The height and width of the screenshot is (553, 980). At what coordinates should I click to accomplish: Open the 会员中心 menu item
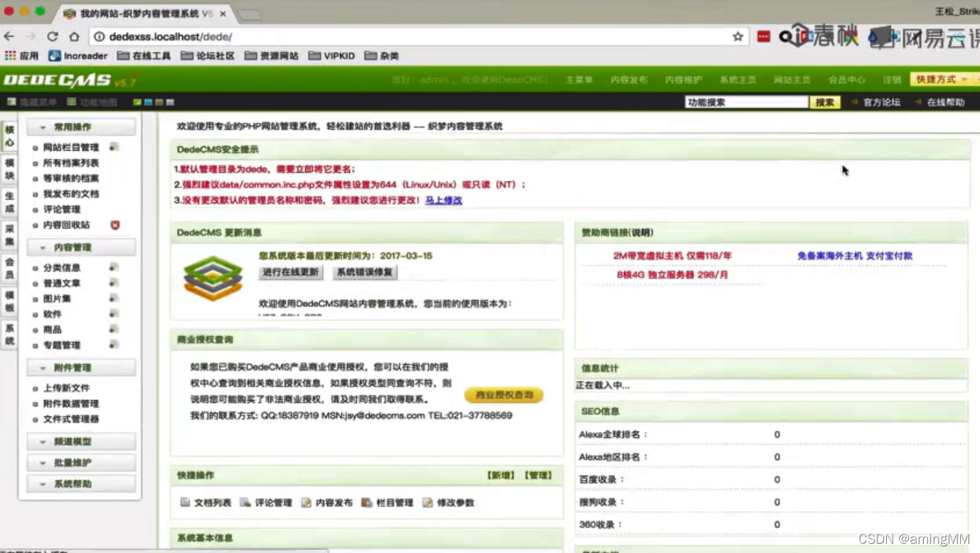[847, 80]
